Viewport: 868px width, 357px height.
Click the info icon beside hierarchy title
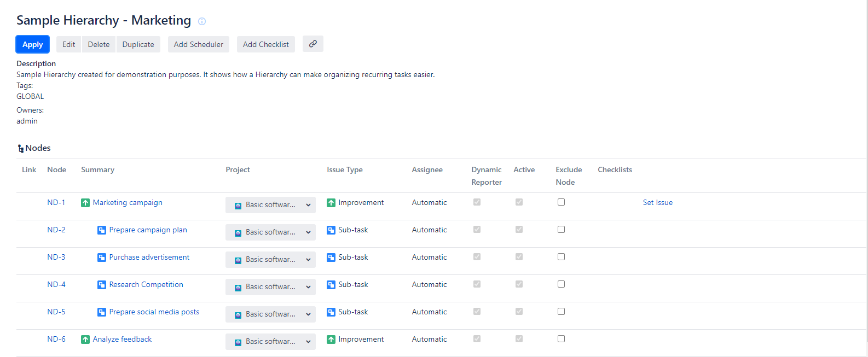[202, 21]
